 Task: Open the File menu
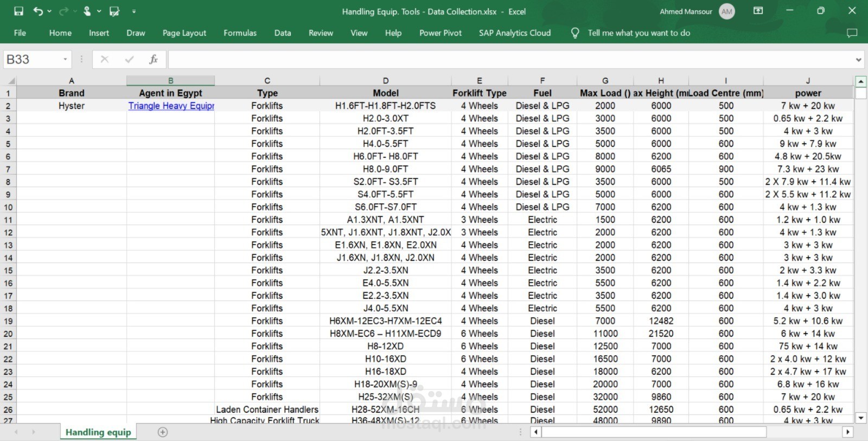20,33
